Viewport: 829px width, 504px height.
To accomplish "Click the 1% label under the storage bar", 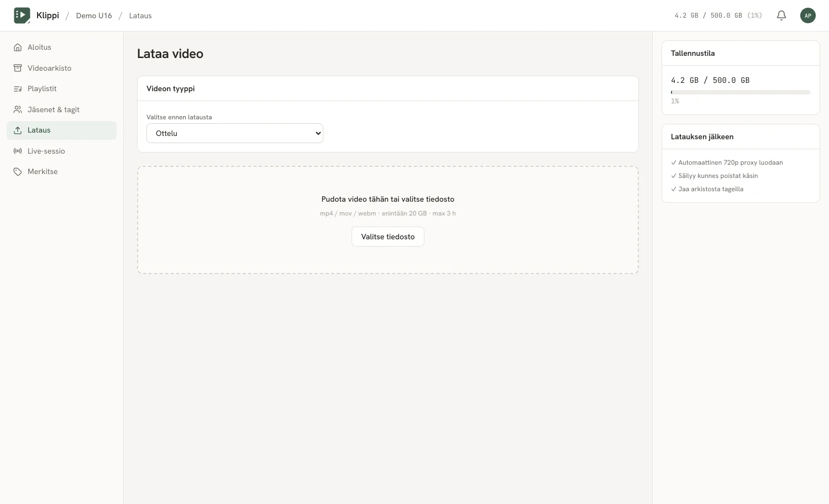I will 675,101.
